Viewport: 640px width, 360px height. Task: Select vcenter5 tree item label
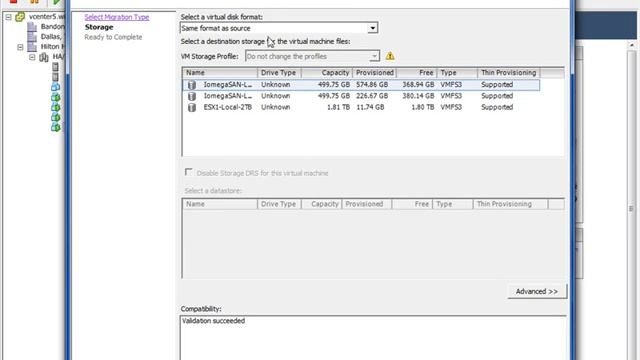pyautogui.click(x=47, y=17)
